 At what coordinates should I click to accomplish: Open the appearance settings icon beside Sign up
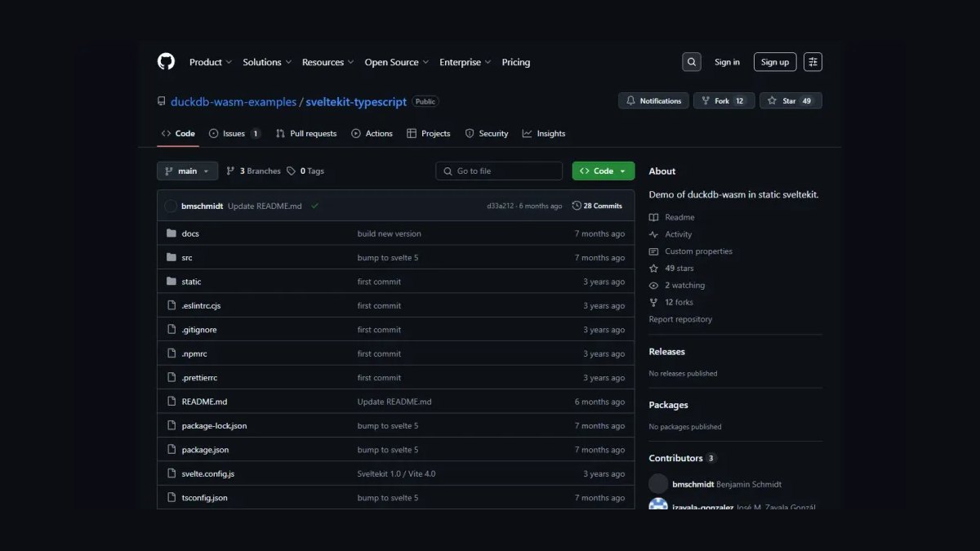pos(813,62)
